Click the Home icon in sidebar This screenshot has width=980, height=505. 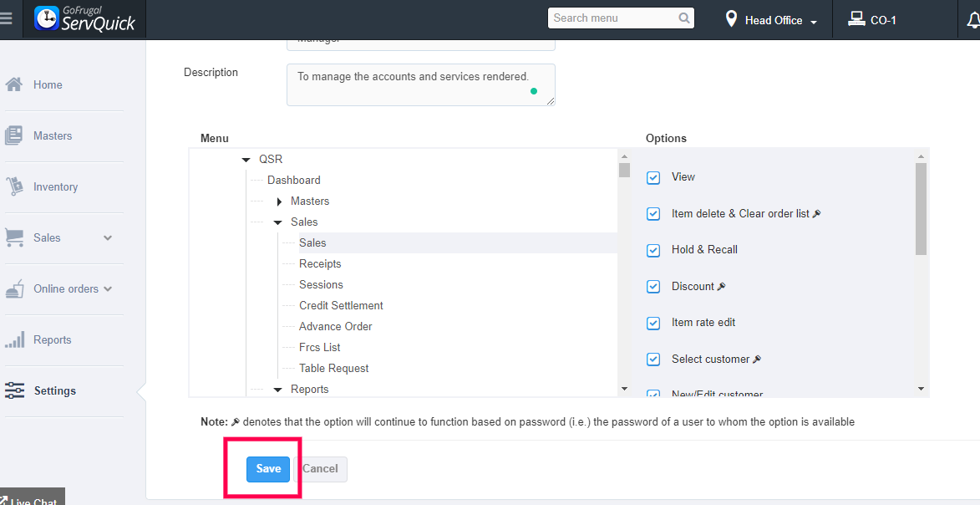13,84
